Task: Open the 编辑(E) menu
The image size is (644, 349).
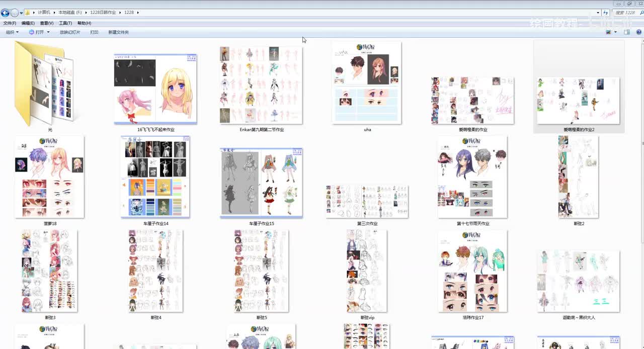Action: point(28,23)
